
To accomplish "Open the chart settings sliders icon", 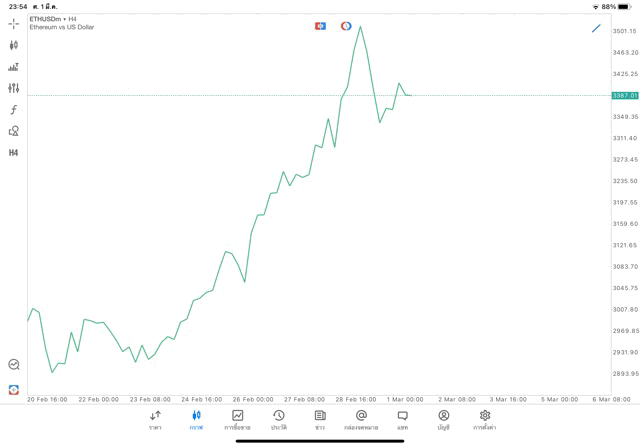I will pyautogui.click(x=13, y=88).
